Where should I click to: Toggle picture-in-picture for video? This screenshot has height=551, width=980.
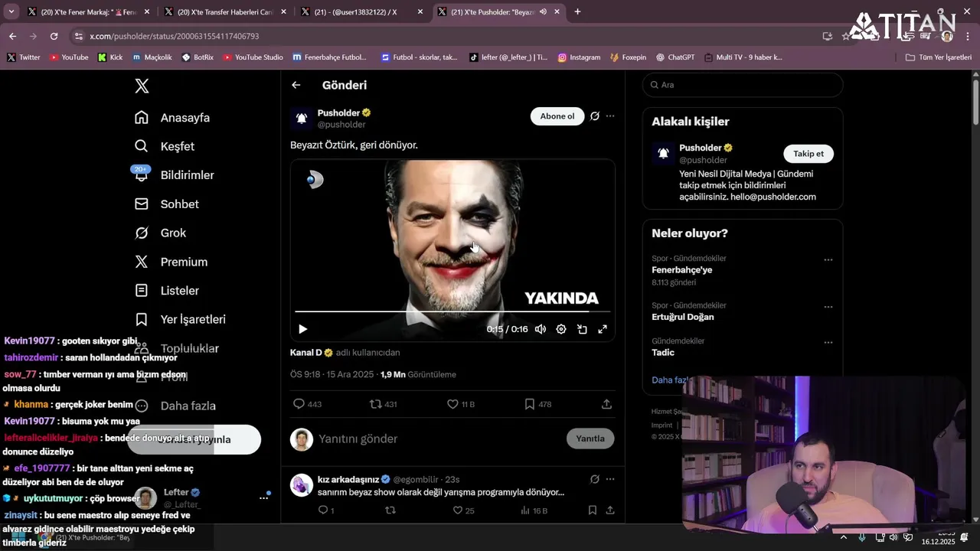click(x=582, y=329)
